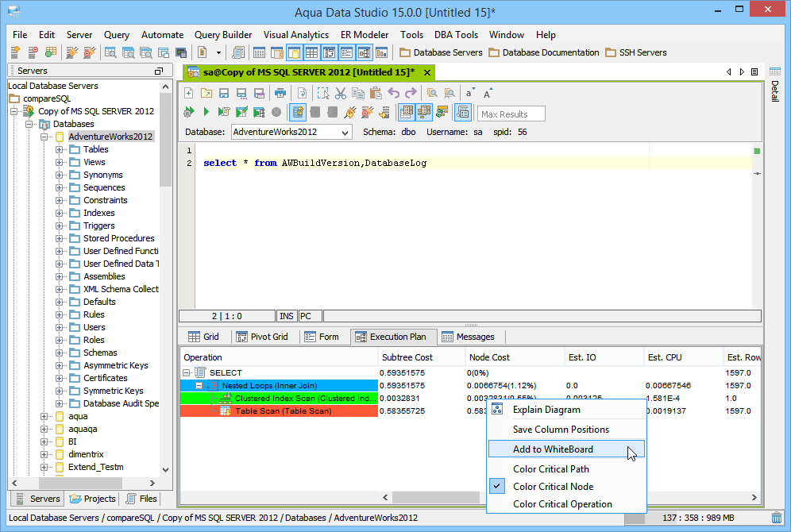The height and width of the screenshot is (532, 791).
Task: Open the DBA Tools menu
Action: pyautogui.click(x=456, y=35)
